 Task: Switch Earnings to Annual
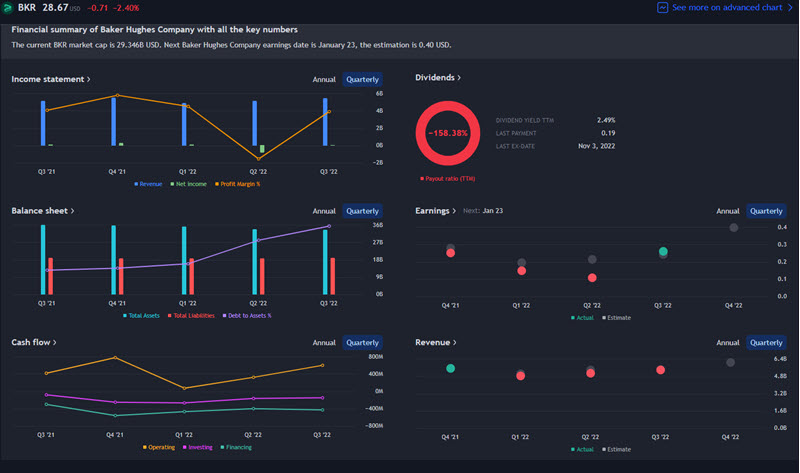pos(728,211)
